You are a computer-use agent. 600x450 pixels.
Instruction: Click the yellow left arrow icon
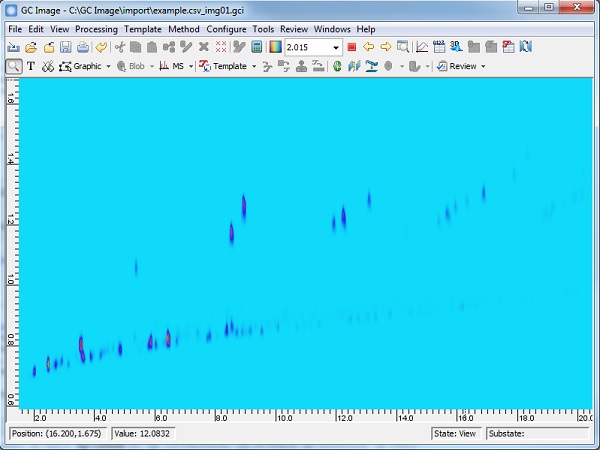(368, 47)
